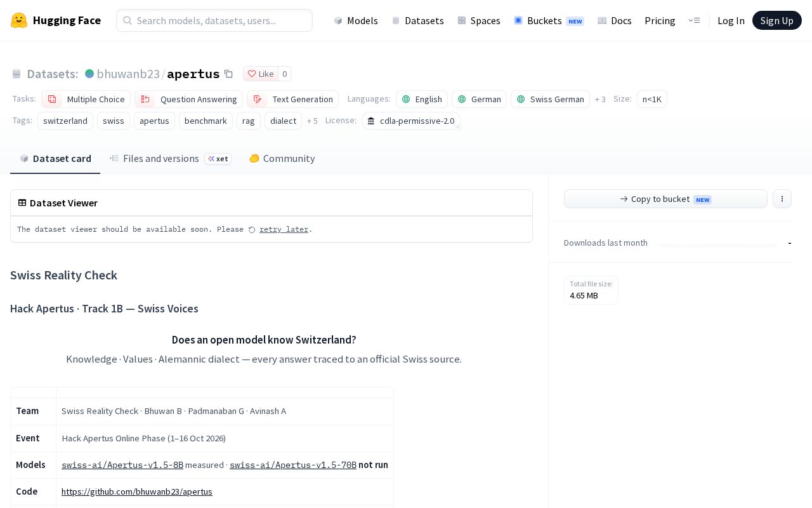Open the Docs page
This screenshot has width=812, height=508.
[x=615, y=20]
